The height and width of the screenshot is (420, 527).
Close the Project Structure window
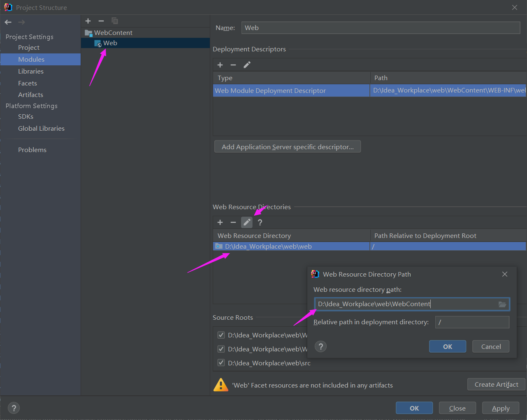515,7
